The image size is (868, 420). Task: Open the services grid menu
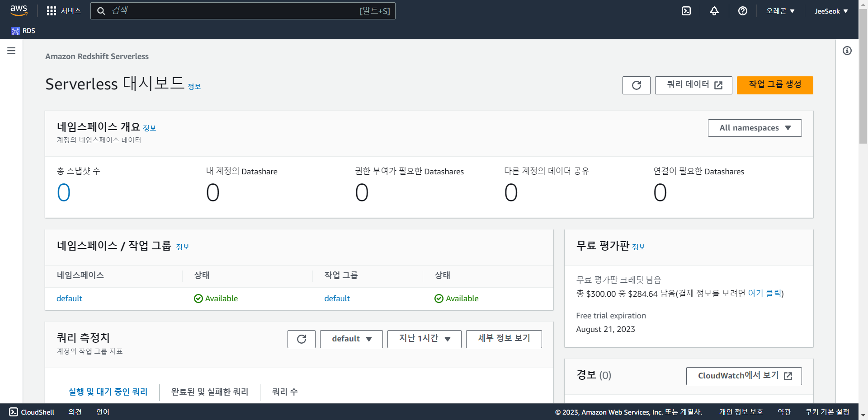[52, 11]
